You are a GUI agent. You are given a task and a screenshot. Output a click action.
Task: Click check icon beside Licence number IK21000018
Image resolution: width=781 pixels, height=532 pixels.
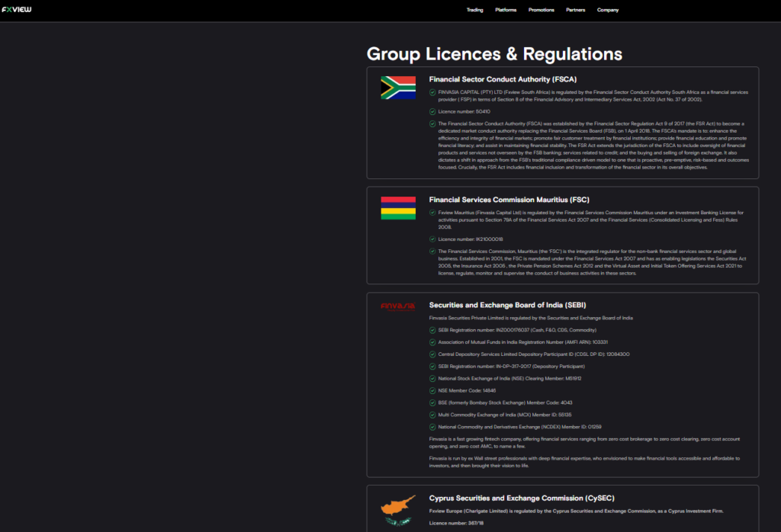(x=432, y=239)
